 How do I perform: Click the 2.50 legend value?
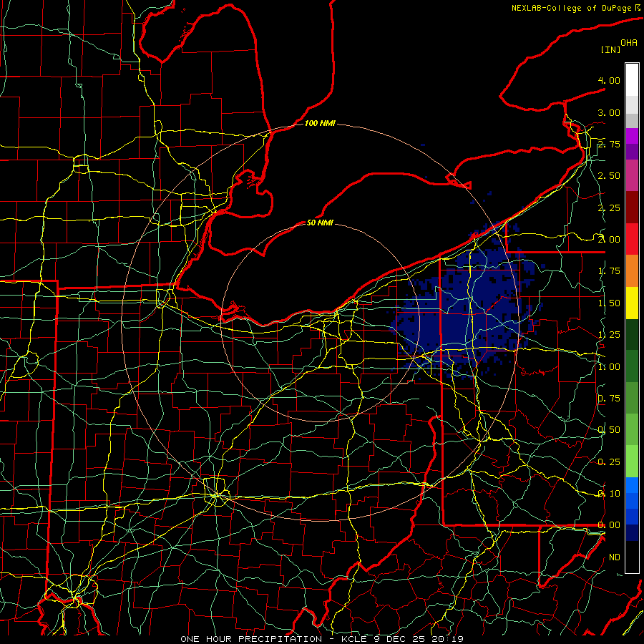coord(609,176)
